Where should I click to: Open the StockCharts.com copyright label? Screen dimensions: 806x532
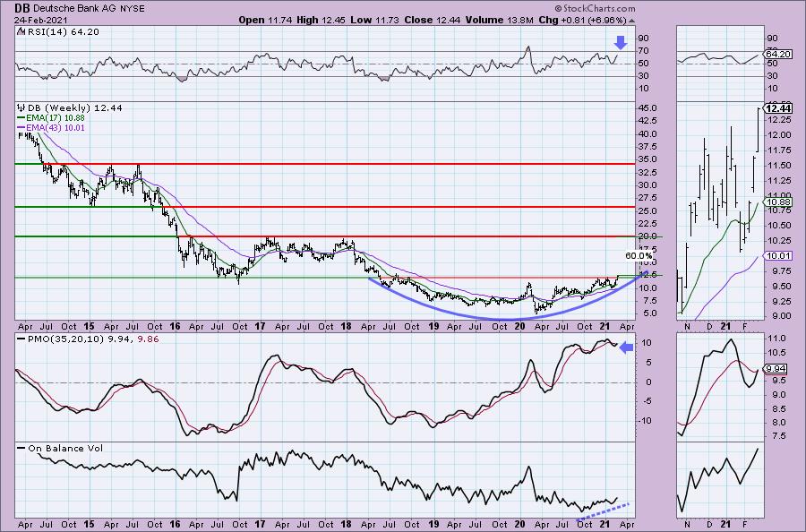tap(595, 8)
